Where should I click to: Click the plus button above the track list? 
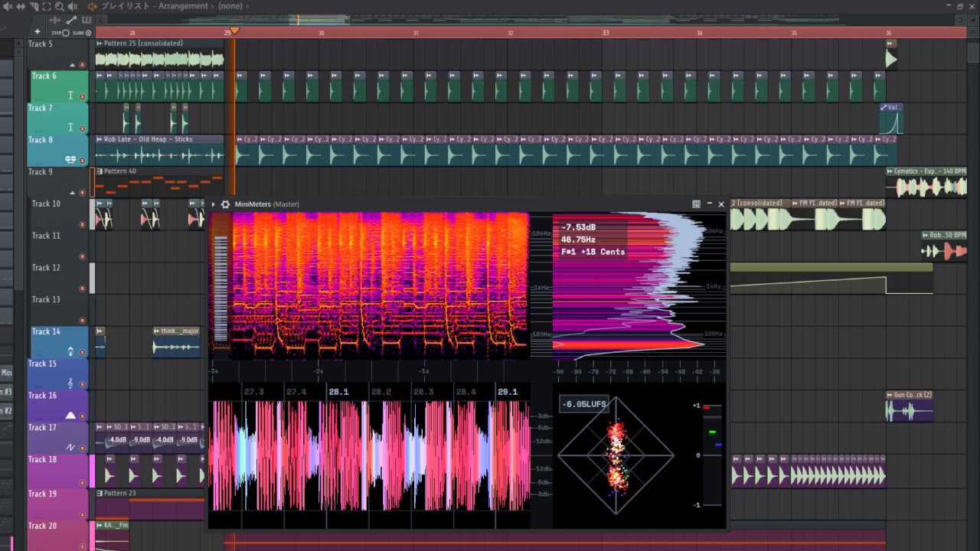37,32
